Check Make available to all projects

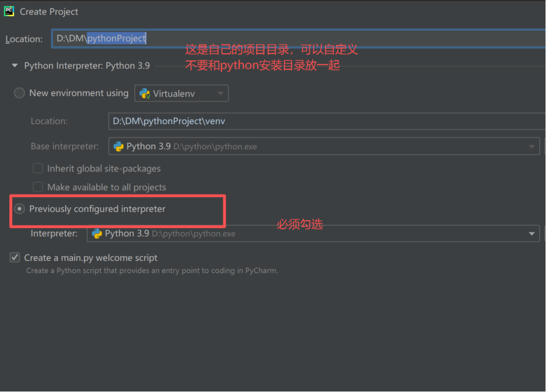click(x=38, y=187)
